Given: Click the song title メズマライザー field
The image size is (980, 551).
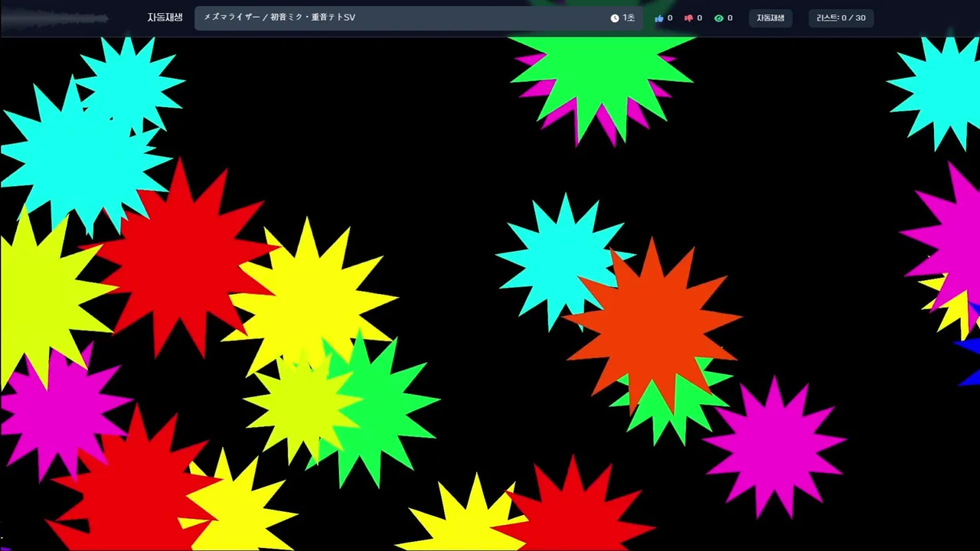Looking at the screenshot, I should (419, 18).
